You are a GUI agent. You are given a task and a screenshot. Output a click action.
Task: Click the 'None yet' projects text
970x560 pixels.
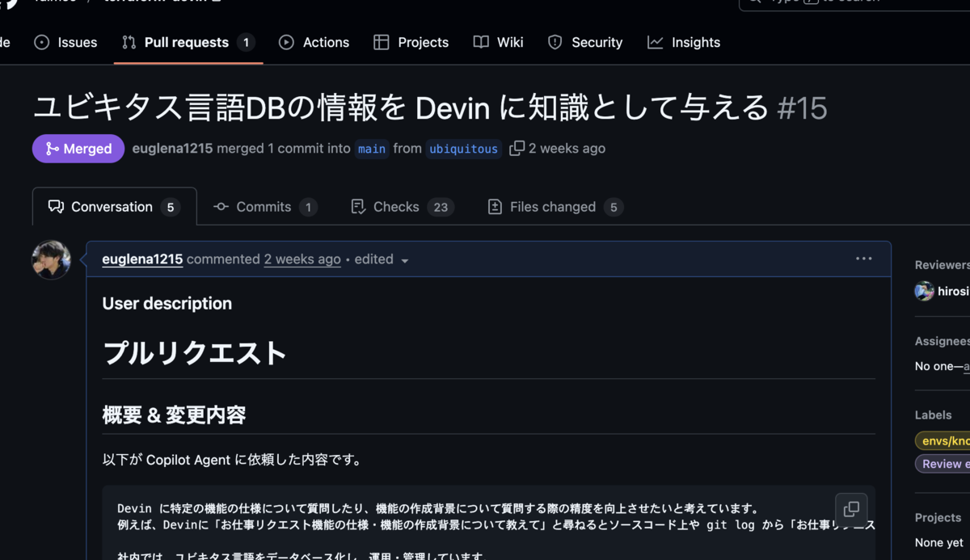tap(938, 542)
